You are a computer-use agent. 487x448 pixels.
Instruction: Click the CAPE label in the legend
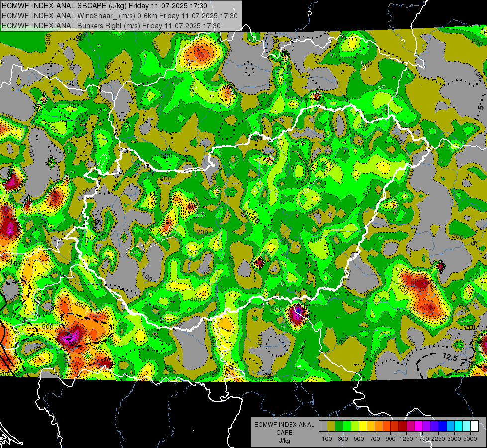284,433
